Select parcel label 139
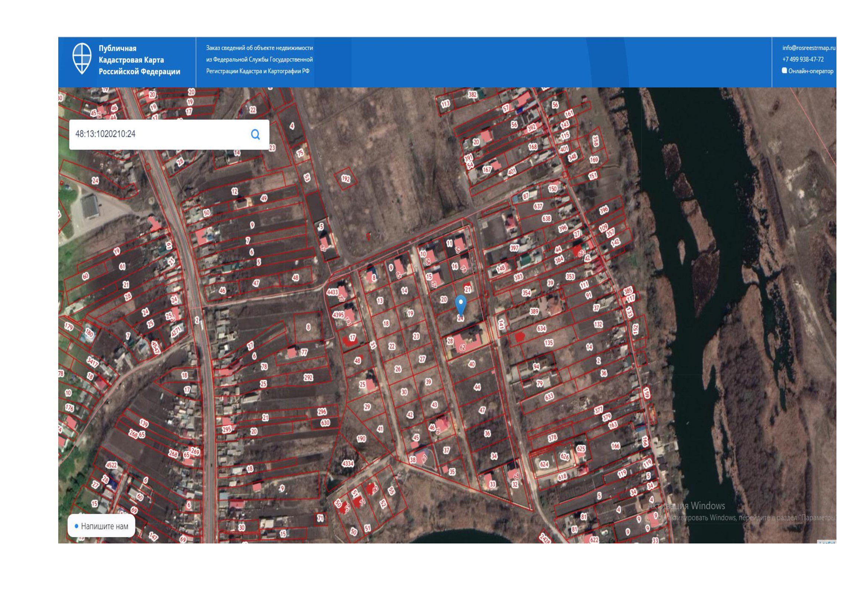Screen dimensions: 868x614 (144, 423)
